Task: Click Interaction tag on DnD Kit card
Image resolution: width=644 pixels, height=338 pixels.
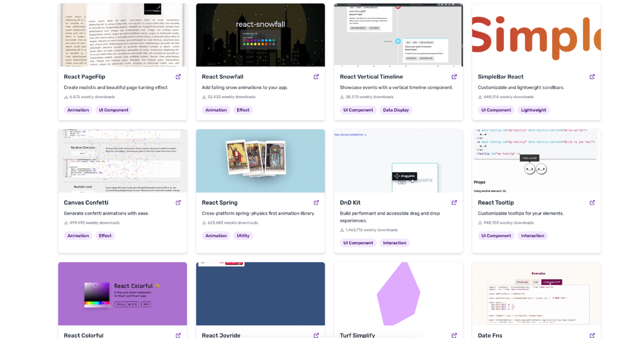Action: click(x=394, y=243)
